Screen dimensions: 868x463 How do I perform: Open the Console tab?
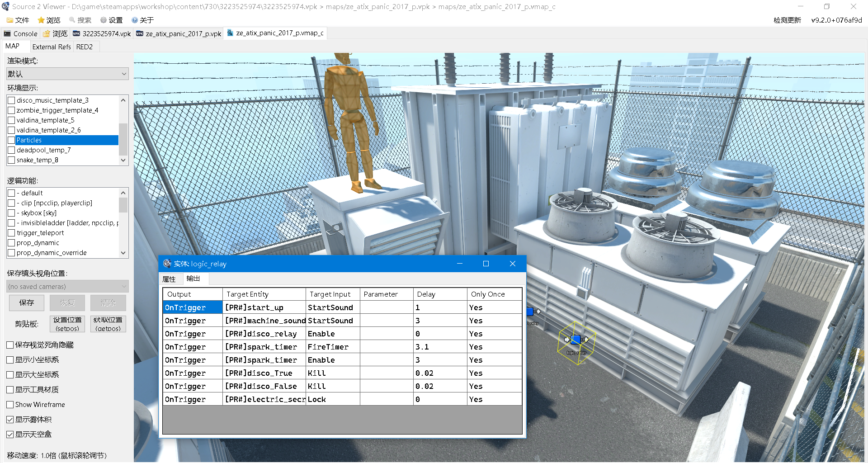pos(21,34)
